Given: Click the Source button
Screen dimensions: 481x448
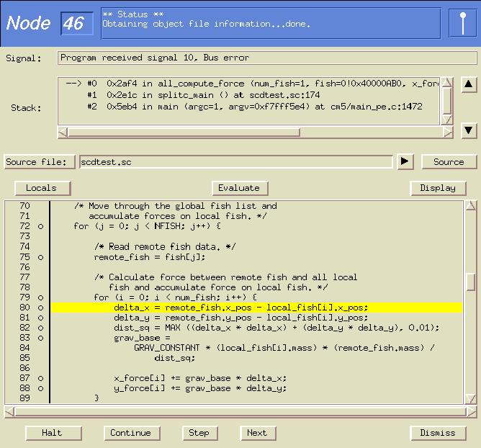Looking at the screenshot, I should pyautogui.click(x=449, y=161).
